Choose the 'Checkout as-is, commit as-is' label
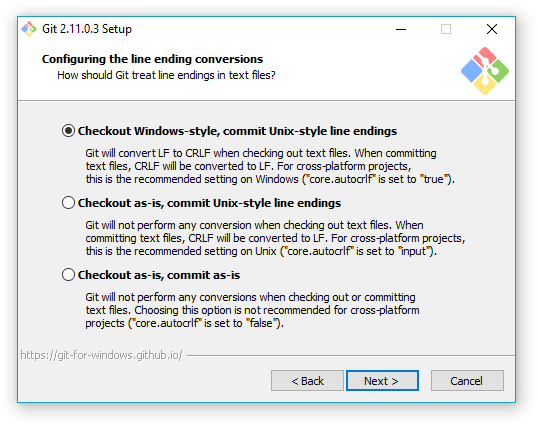The width and height of the screenshot is (537, 425). point(159,275)
